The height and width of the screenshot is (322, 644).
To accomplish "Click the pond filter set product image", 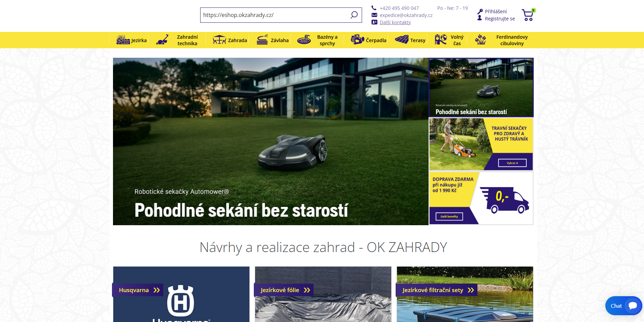I will [465, 294].
